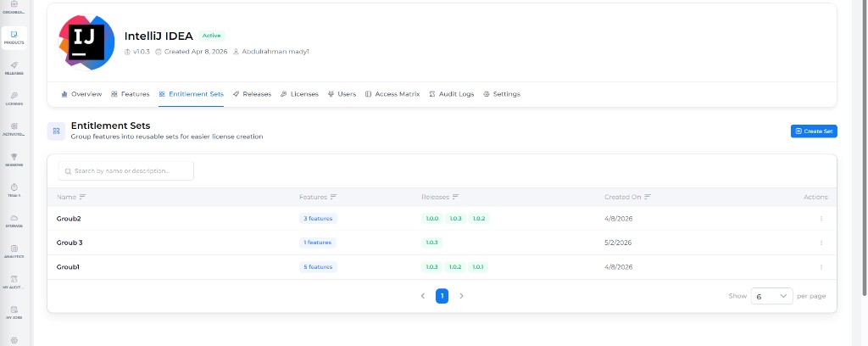Click Groub1 release tag 1.0.1
868x346 pixels.
pyautogui.click(x=478, y=267)
